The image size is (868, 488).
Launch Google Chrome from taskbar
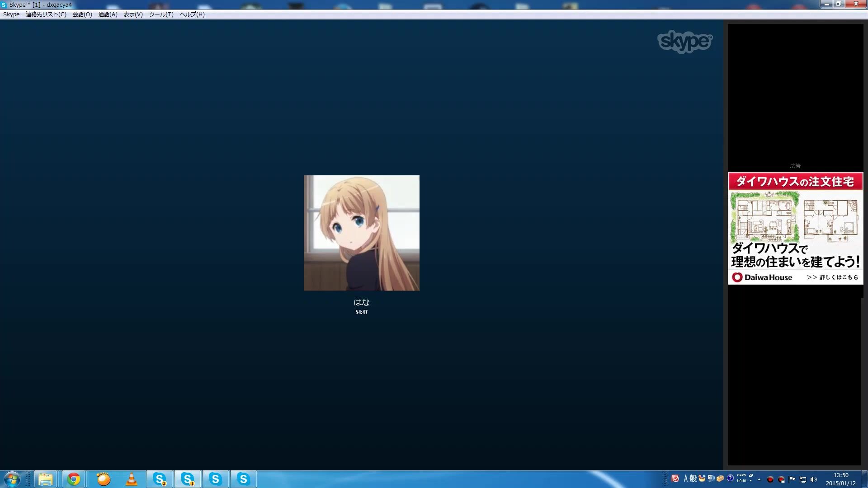(x=74, y=479)
